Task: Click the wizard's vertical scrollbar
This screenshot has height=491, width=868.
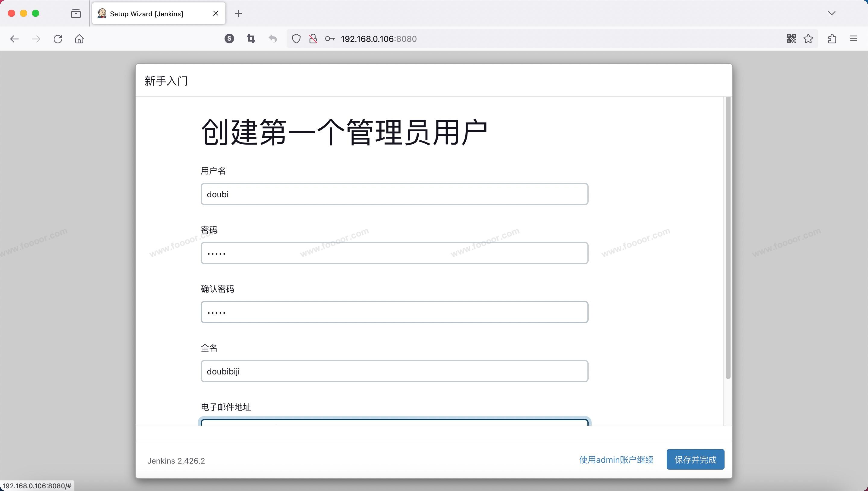Action: pos(728,236)
